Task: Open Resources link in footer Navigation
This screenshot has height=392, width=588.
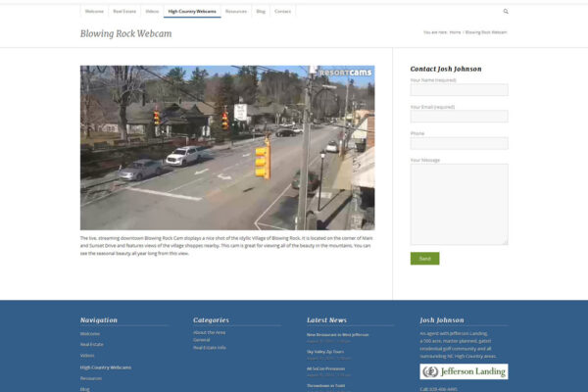Action: pyautogui.click(x=91, y=378)
